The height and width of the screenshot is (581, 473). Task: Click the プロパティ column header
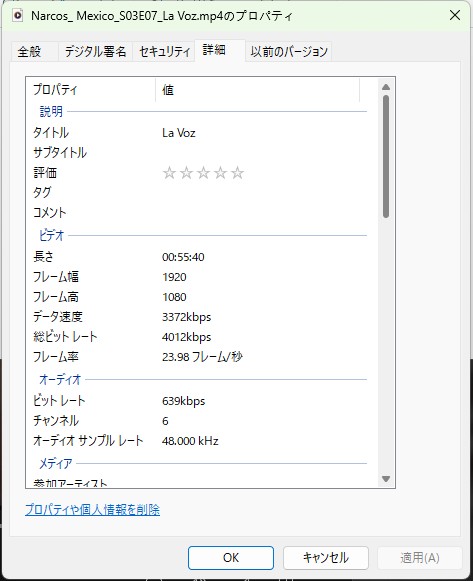(x=91, y=90)
